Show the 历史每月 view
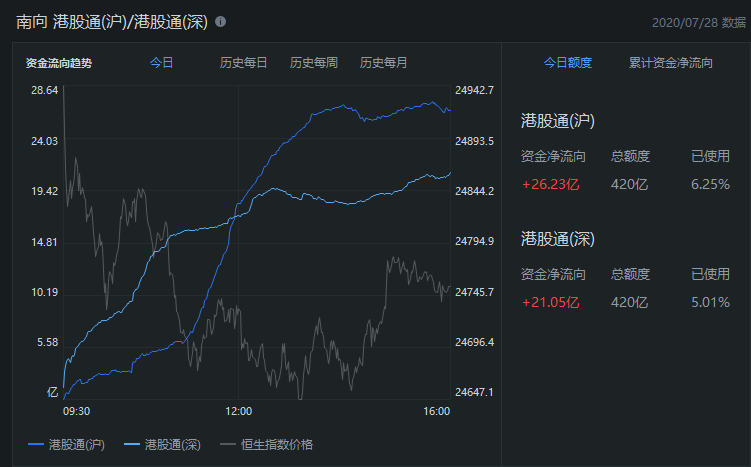Image resolution: width=751 pixels, height=467 pixels. tap(383, 63)
